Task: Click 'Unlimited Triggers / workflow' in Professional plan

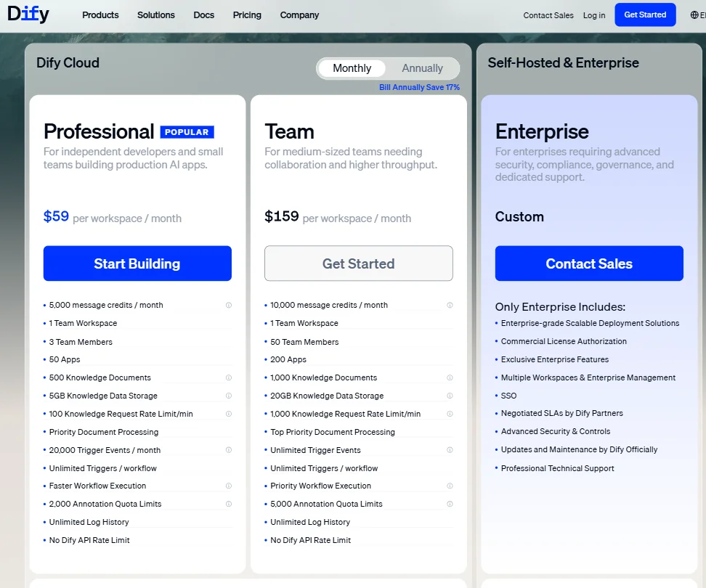Action: (102, 468)
